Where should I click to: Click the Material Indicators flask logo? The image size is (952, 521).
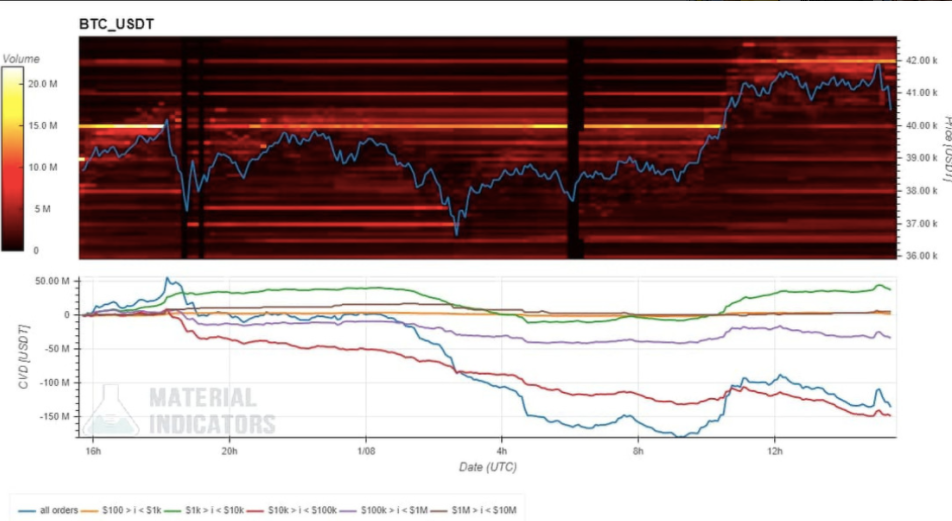click(112, 412)
